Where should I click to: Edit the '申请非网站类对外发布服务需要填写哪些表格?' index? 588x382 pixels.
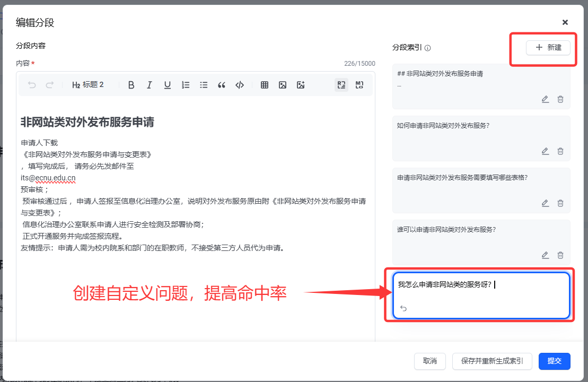545,203
